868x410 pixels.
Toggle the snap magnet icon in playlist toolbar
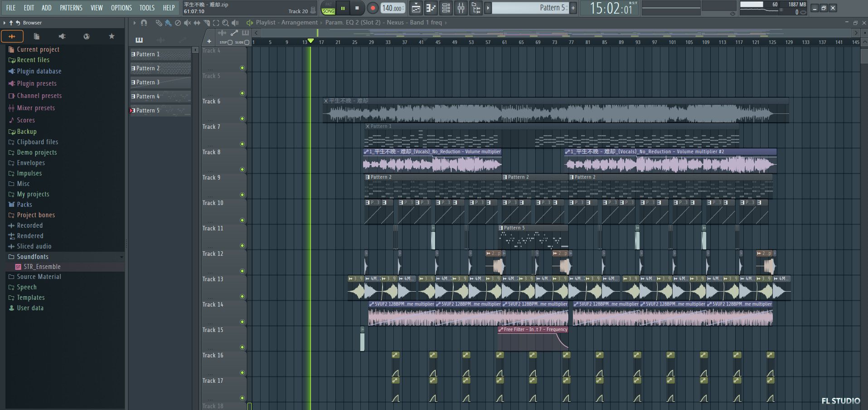pos(144,23)
